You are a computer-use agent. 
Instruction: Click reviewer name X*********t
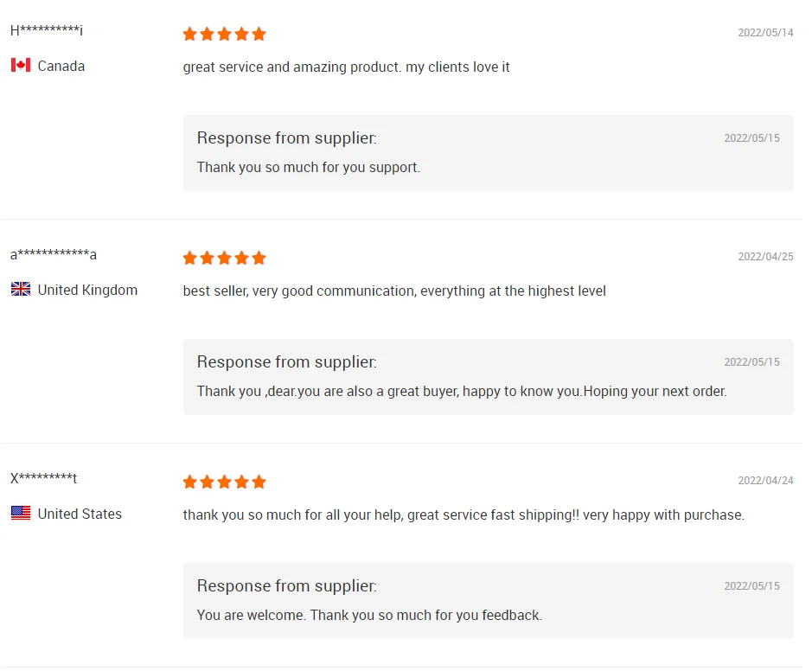click(x=44, y=478)
